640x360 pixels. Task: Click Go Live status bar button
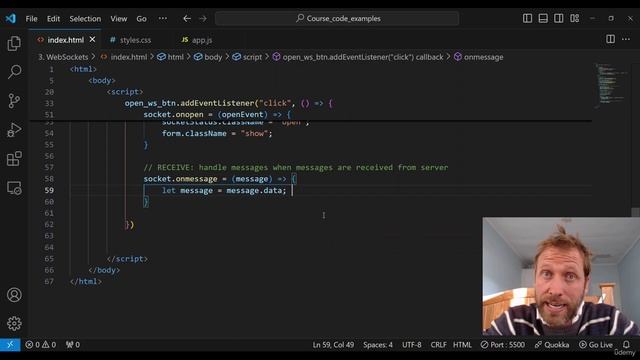tap(596, 344)
